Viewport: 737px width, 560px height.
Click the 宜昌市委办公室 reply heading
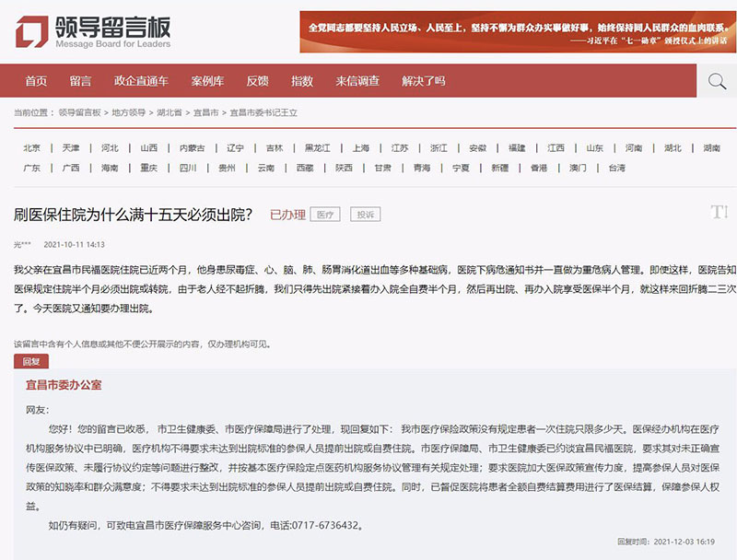coord(64,384)
